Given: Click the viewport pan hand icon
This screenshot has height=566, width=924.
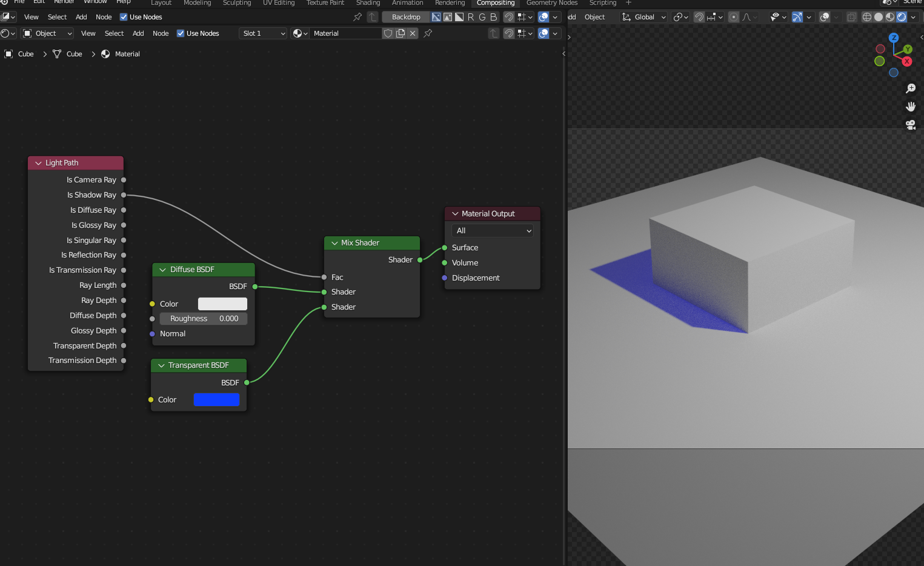Looking at the screenshot, I should (911, 107).
